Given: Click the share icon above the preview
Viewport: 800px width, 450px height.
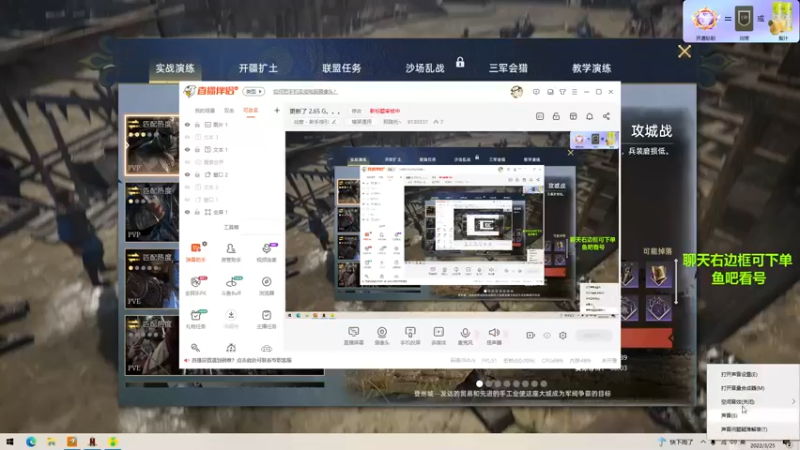Looking at the screenshot, I should [606, 116].
